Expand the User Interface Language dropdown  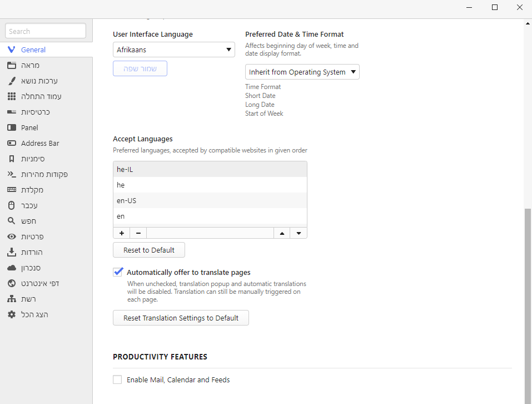click(173, 50)
